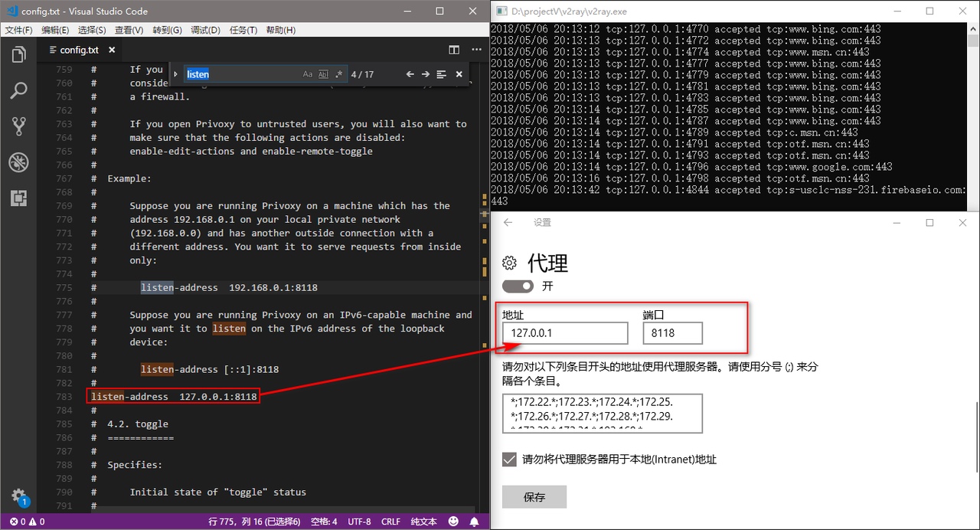The image size is (980, 530).
Task: Click the '4.2. toggle' heading line
Action: coord(138,424)
